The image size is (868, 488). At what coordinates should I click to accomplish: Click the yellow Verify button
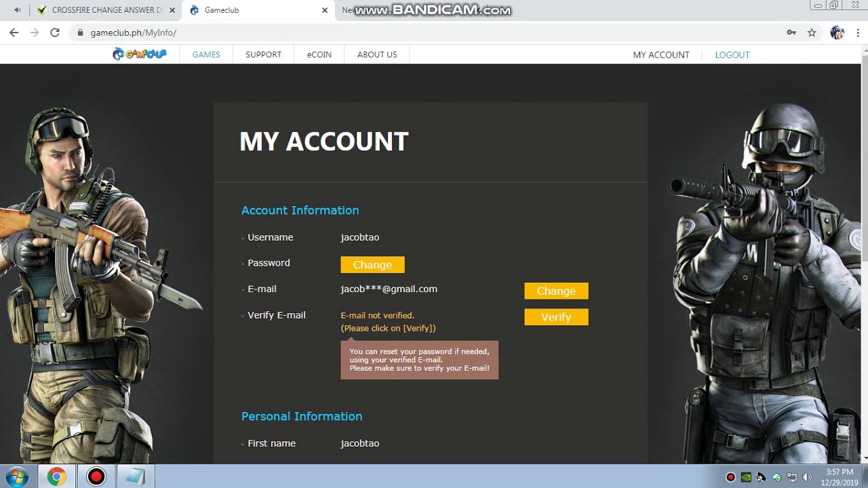(x=556, y=317)
